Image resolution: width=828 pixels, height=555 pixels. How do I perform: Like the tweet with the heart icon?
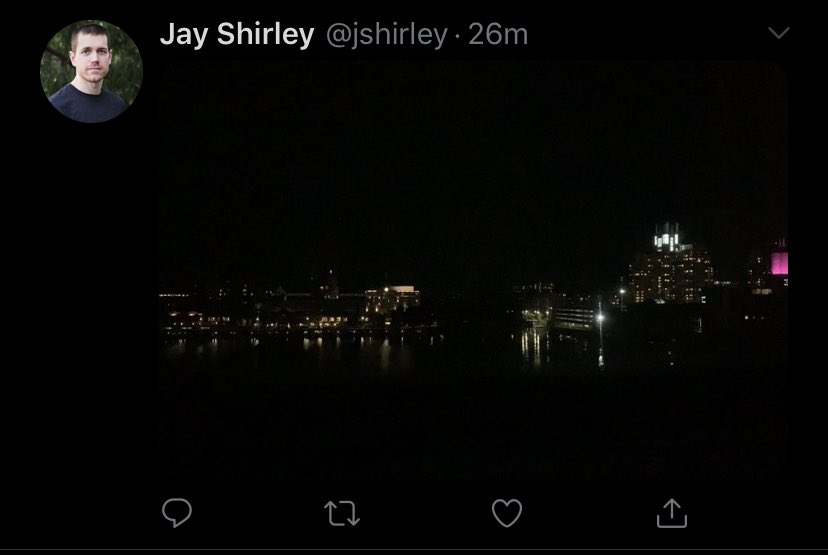(507, 513)
